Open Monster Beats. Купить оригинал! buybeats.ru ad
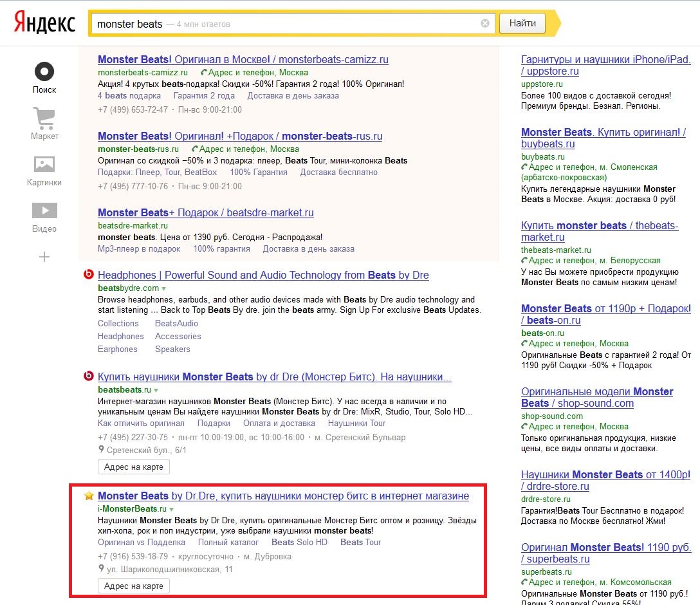This screenshot has height=605, width=700. click(x=603, y=138)
